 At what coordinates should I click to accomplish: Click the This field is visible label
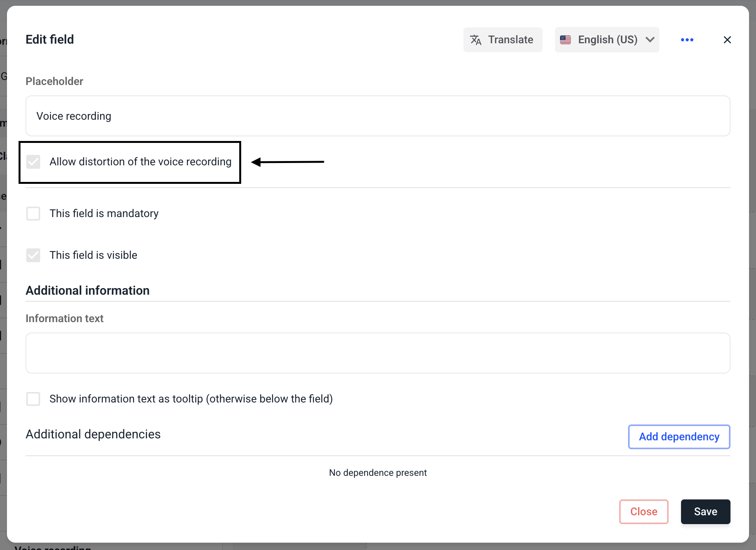pyautogui.click(x=93, y=255)
